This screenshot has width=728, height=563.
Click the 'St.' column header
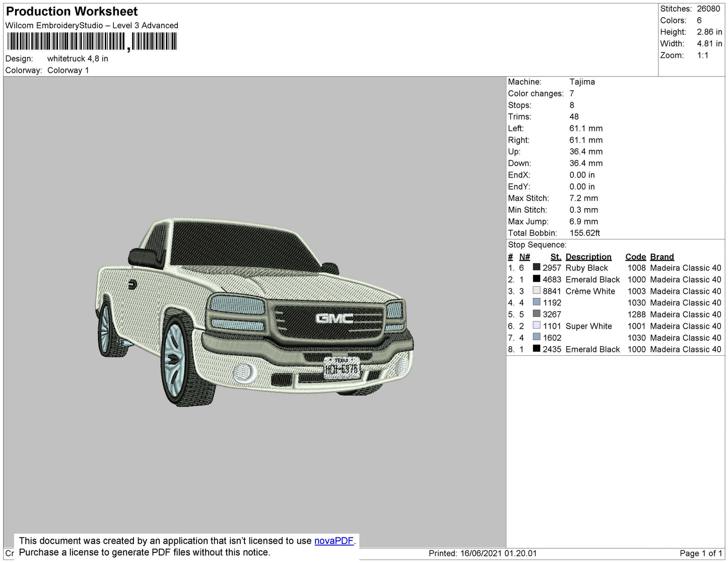point(556,257)
